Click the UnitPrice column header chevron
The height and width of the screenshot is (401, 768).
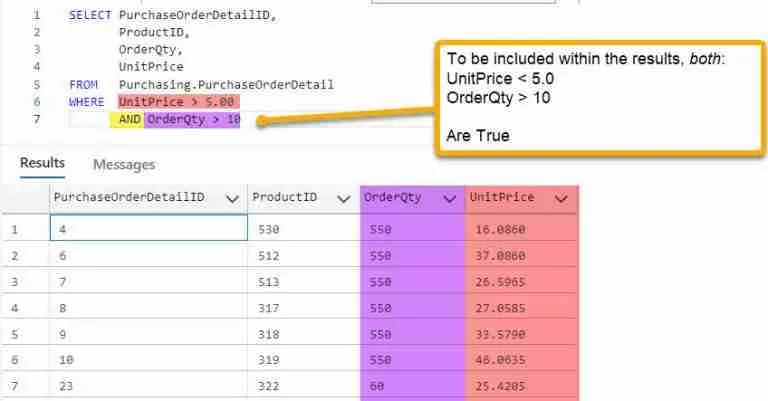click(560, 199)
